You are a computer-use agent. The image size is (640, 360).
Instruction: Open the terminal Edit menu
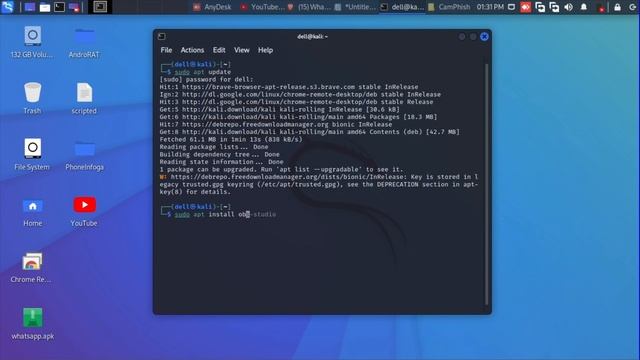[x=219, y=50]
